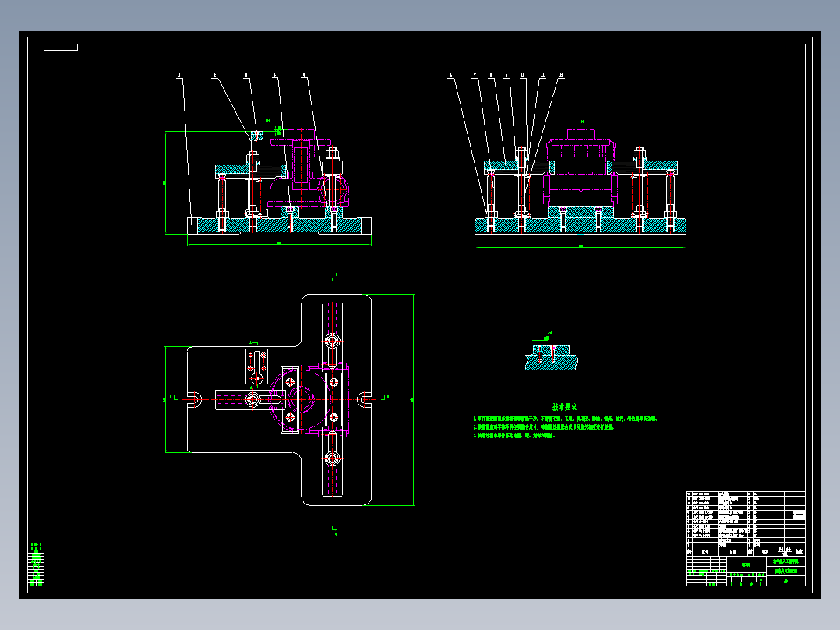Select the first line of technical requirements text
Viewport: 840px width, 630px height.
click(566, 418)
